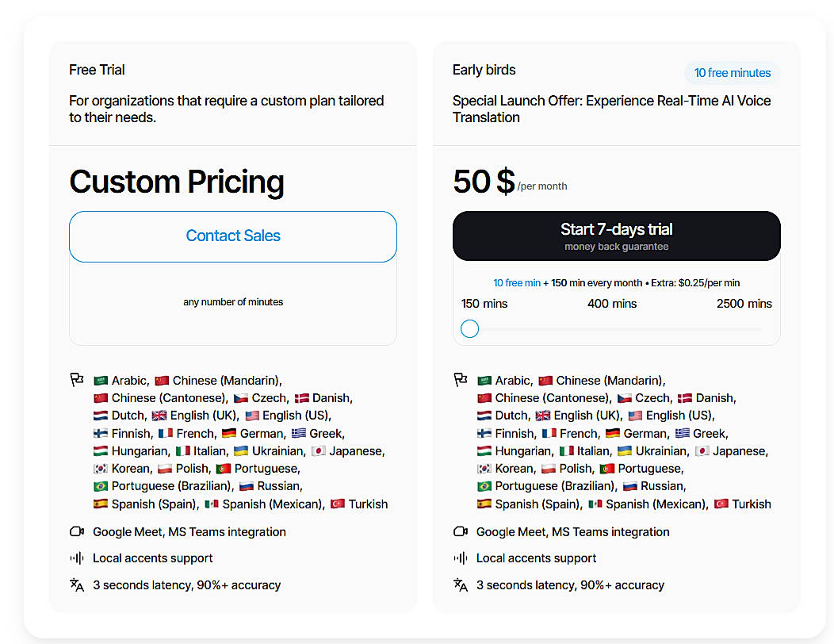Viewport: 834px width, 644px height.
Task: Click the Contact Sales button
Action: [x=232, y=236]
